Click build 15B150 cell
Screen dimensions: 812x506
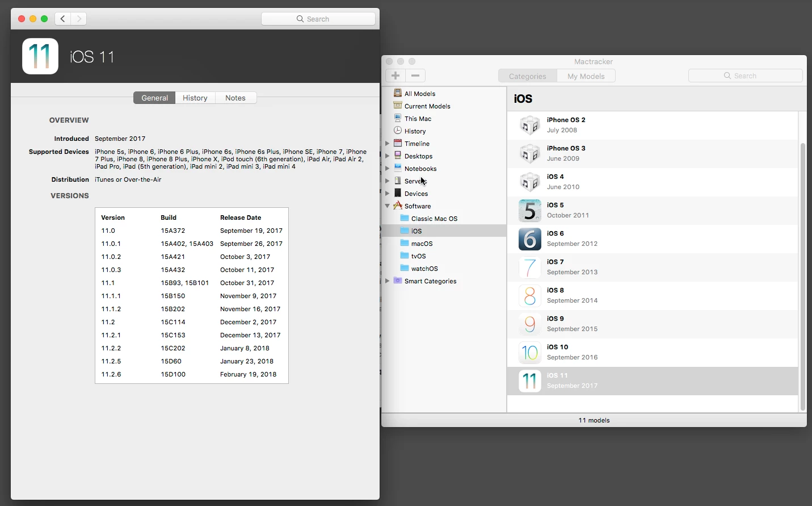[x=173, y=296]
